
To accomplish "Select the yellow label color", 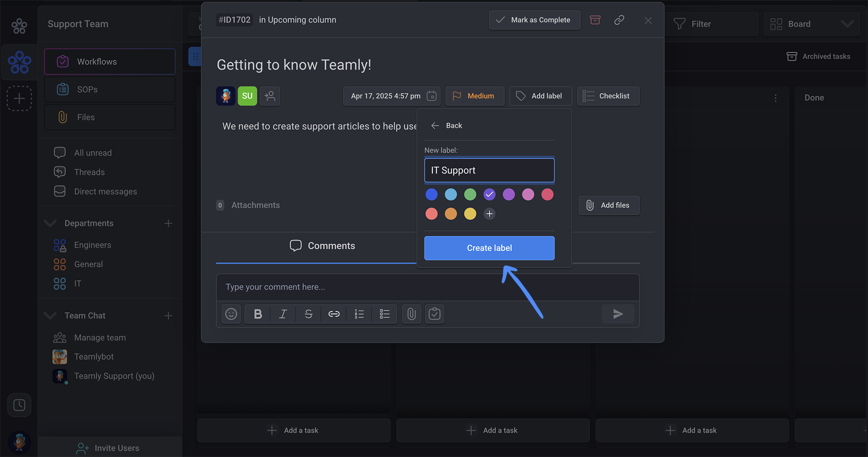I will coord(470,214).
